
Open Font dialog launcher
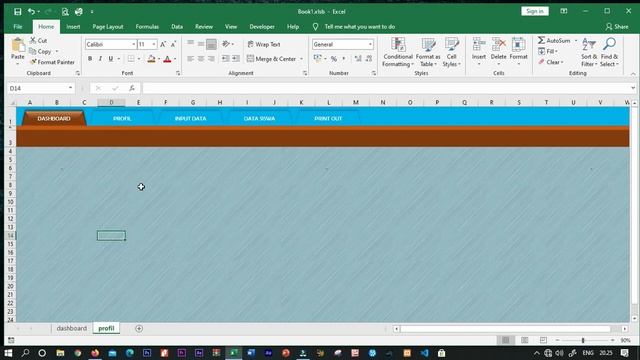[x=178, y=73]
